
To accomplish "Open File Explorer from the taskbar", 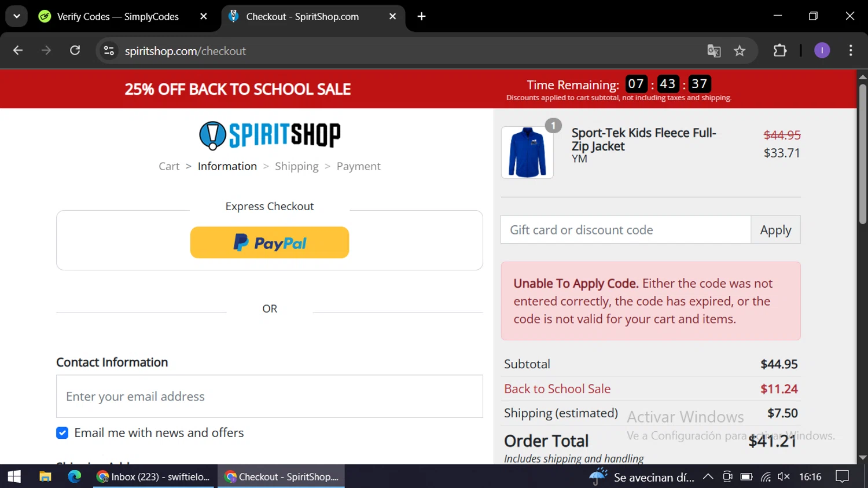I will click(x=45, y=476).
